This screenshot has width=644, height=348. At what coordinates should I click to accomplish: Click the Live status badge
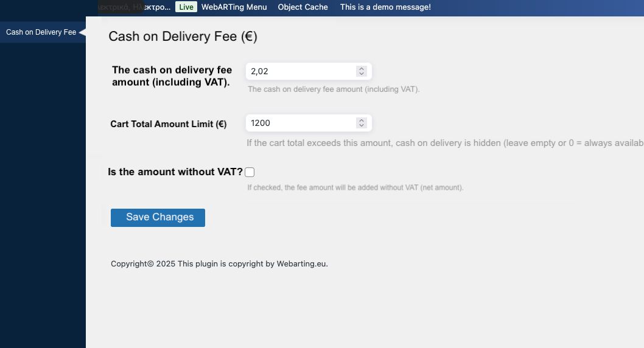186,7
